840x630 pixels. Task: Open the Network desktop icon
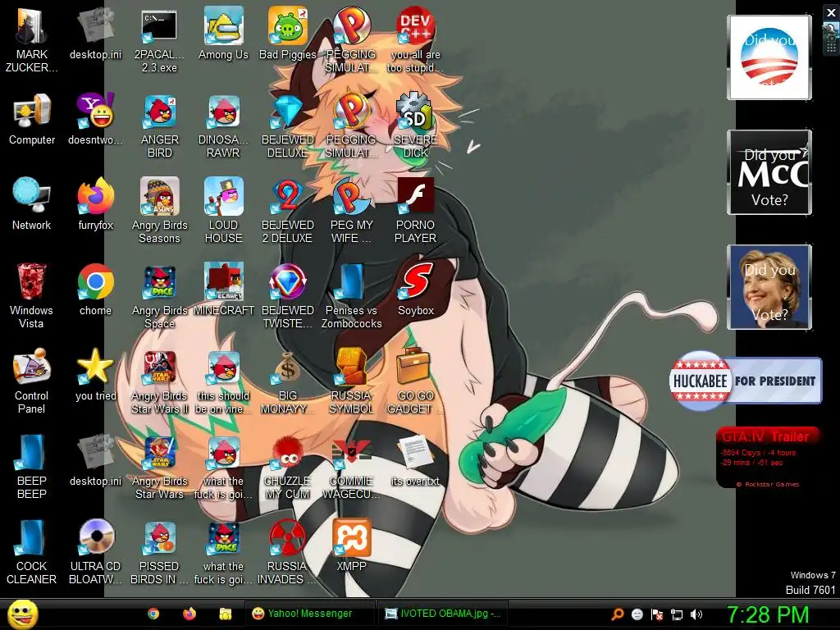click(x=32, y=204)
